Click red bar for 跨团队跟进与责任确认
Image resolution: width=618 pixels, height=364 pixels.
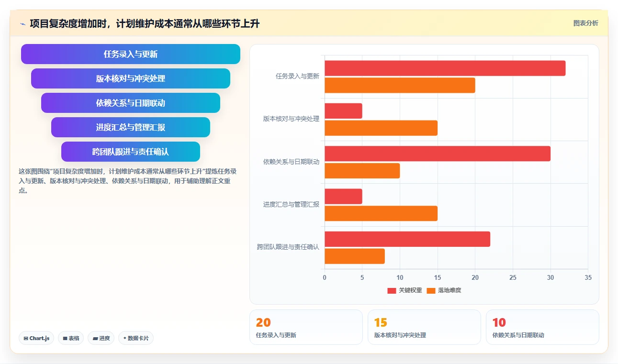click(407, 239)
